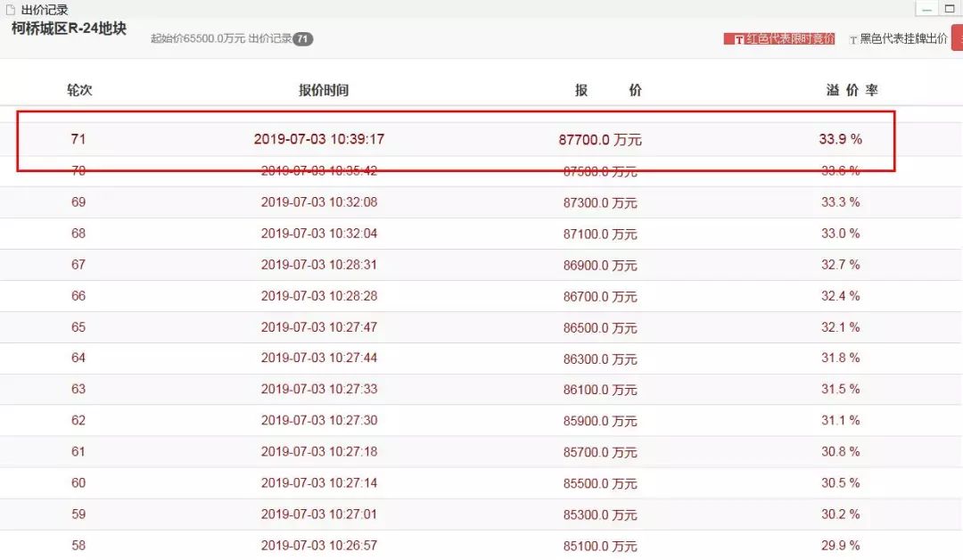Select round 60 bid row
963x560 pixels.
click(456, 482)
